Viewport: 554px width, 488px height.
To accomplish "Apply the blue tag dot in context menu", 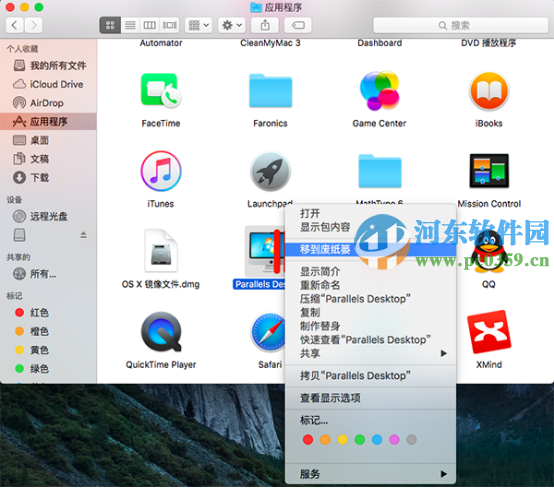I will pos(377,440).
